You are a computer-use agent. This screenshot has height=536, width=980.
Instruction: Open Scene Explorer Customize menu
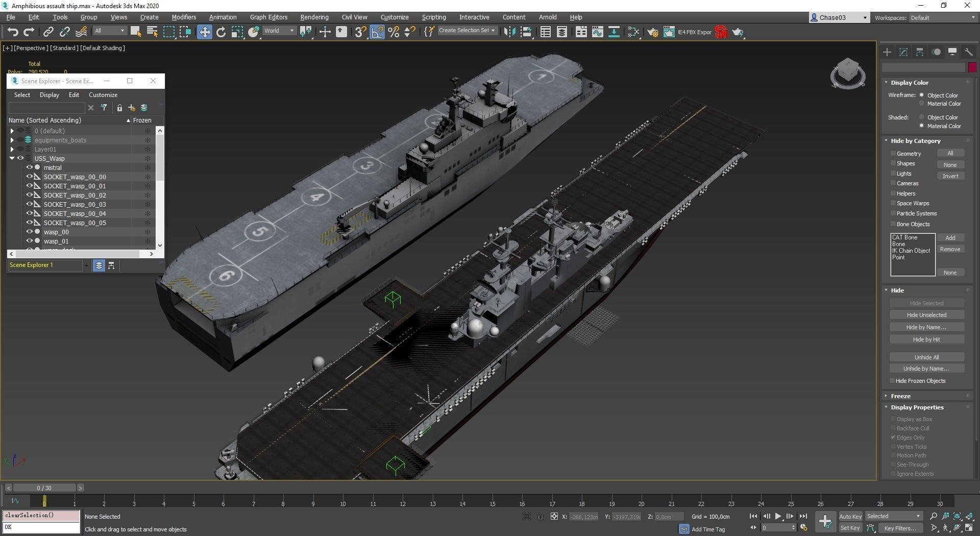pyautogui.click(x=103, y=95)
